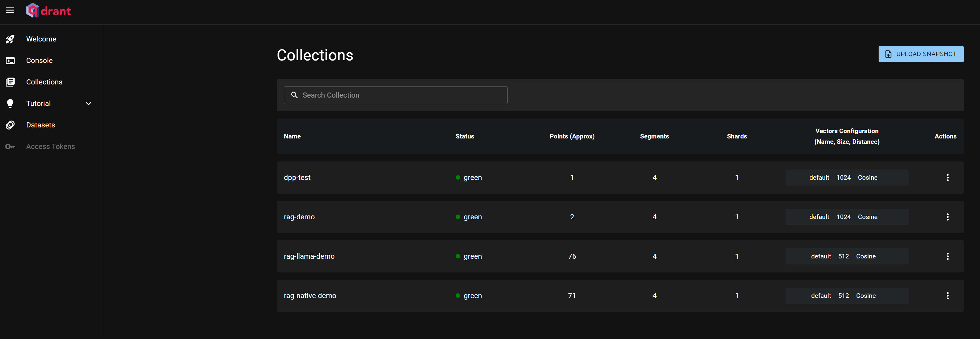
Task: Open the rag-demo collection
Action: 299,217
